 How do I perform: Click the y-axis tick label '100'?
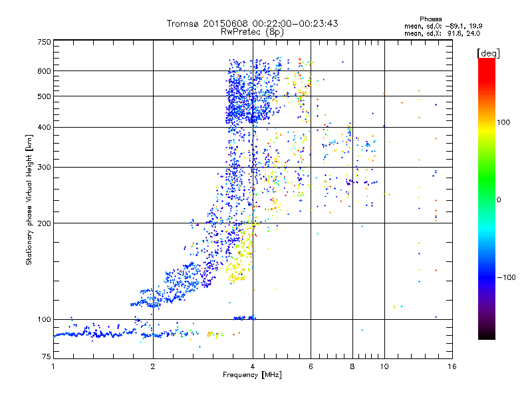[x=44, y=320]
